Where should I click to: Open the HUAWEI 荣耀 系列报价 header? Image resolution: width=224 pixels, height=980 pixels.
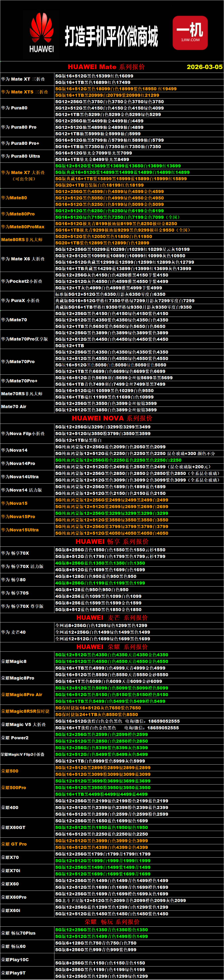112,647
